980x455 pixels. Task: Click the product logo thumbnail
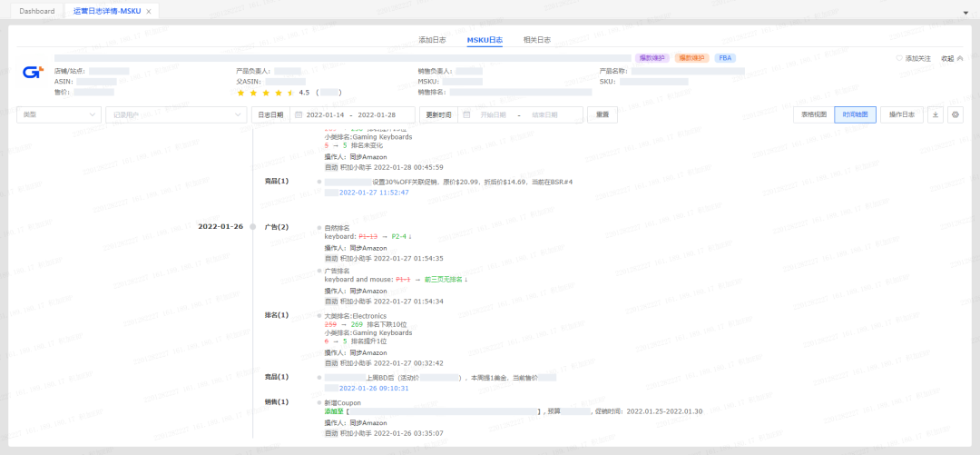33,74
